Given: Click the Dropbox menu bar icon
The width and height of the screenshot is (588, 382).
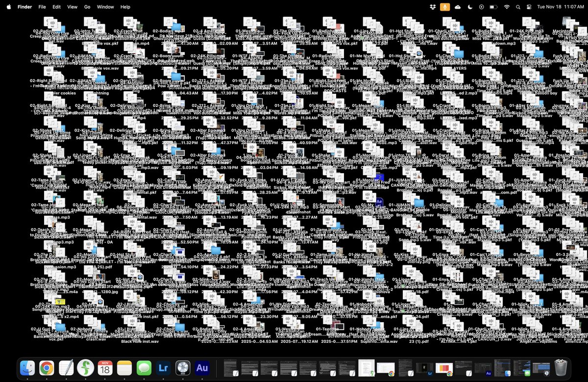Looking at the screenshot, I should point(433,7).
